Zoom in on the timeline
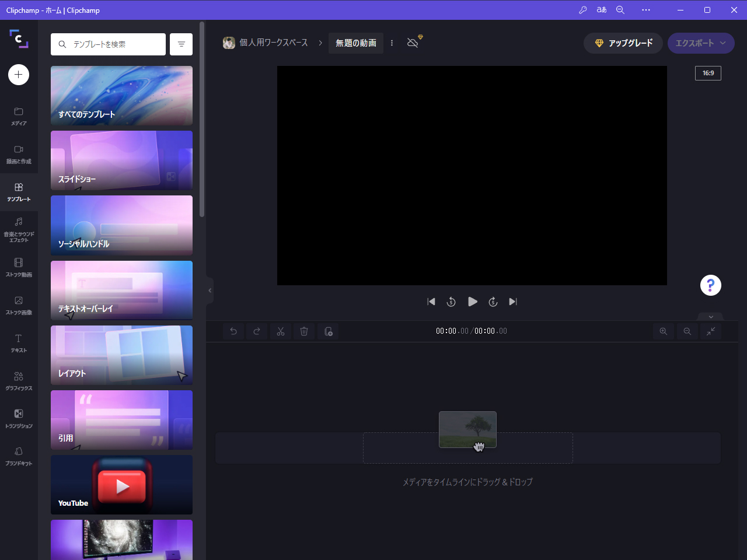The height and width of the screenshot is (560, 747). (x=664, y=331)
